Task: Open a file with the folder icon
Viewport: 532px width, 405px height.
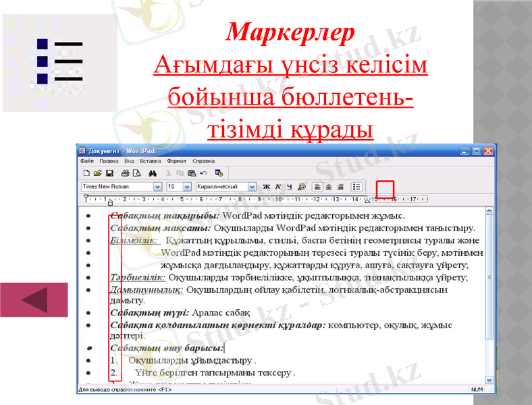Action: point(98,173)
